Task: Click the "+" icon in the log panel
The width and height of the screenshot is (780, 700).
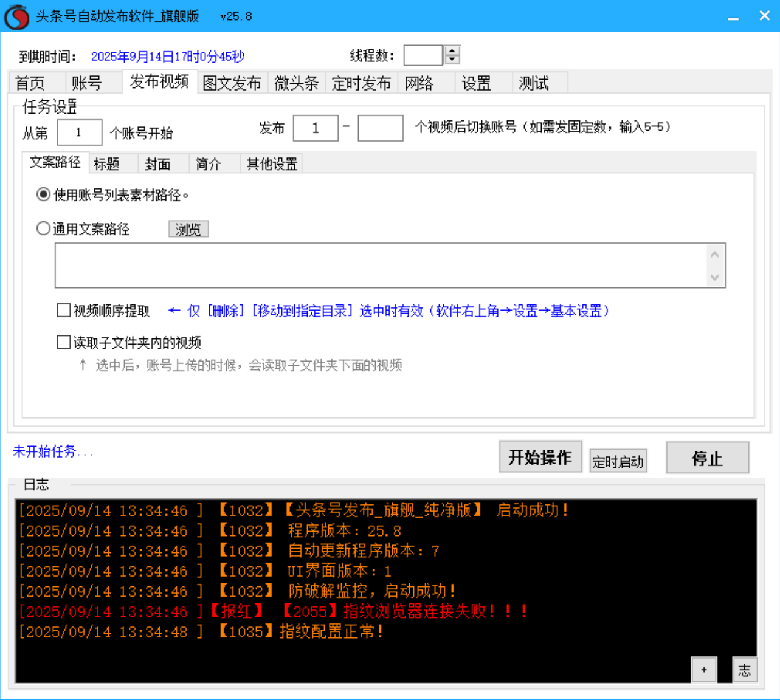Action: tap(705, 669)
